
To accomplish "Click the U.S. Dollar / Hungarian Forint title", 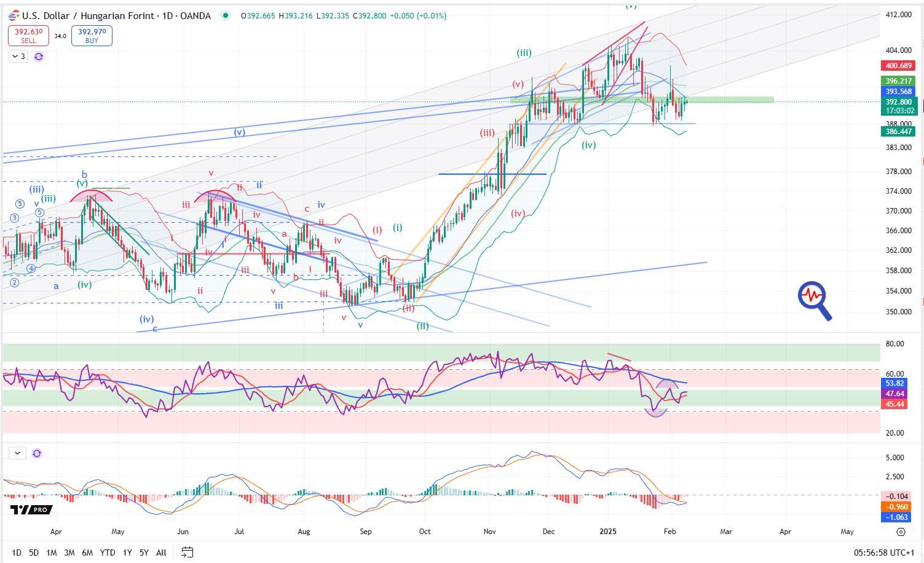I will click(x=116, y=15).
